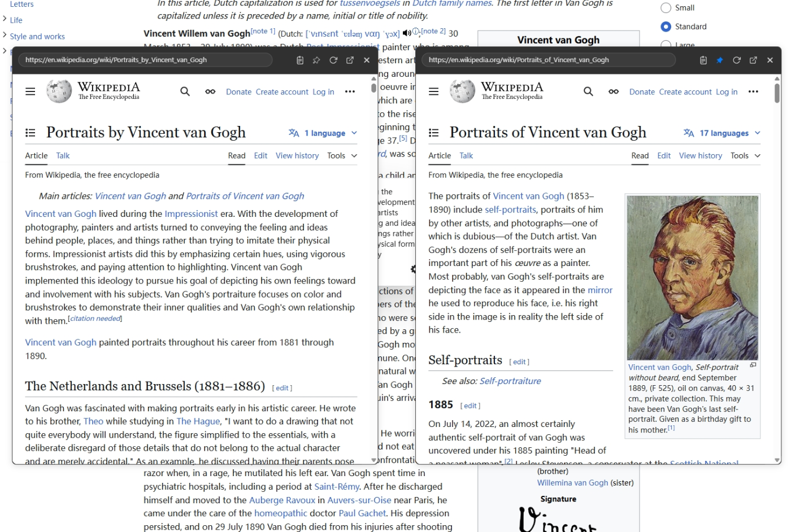Viewport: 791px width, 532px height.
Task: Switch to Talk tab in Portraits by popup
Action: (x=63, y=156)
